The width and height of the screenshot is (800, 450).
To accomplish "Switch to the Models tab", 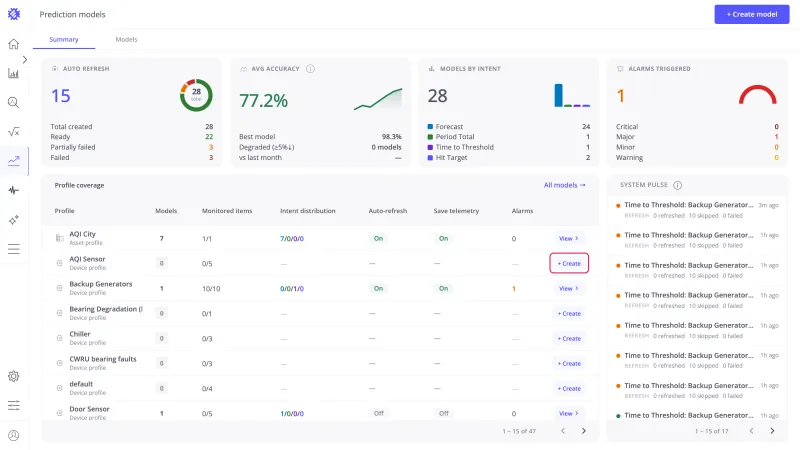I will pos(126,39).
